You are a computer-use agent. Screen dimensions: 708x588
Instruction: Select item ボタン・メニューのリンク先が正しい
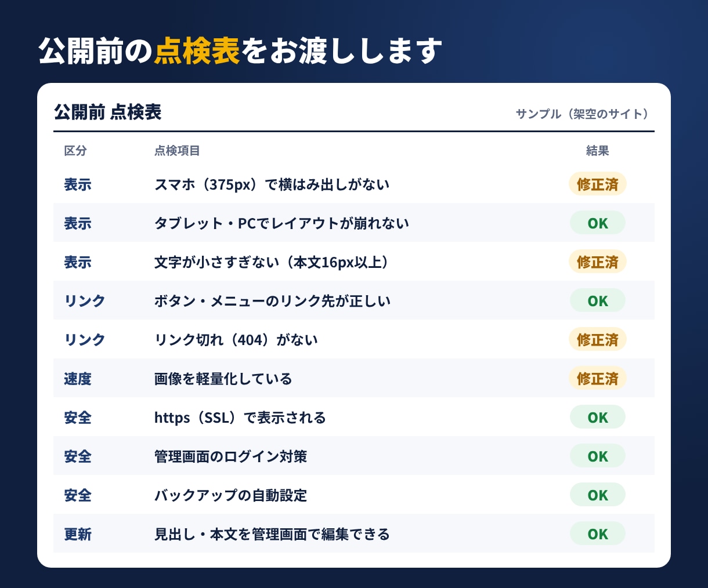point(272,301)
